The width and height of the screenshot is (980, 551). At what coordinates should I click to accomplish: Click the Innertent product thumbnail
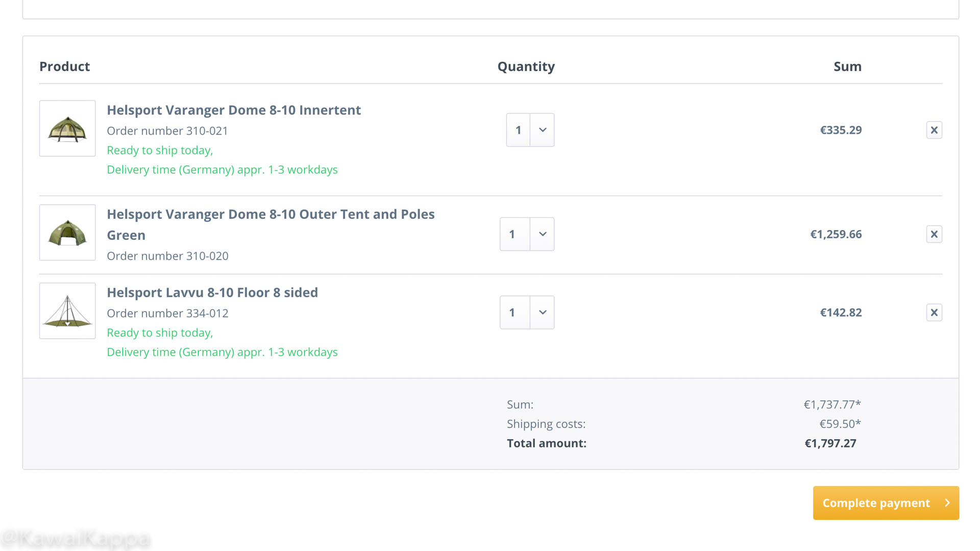67,128
